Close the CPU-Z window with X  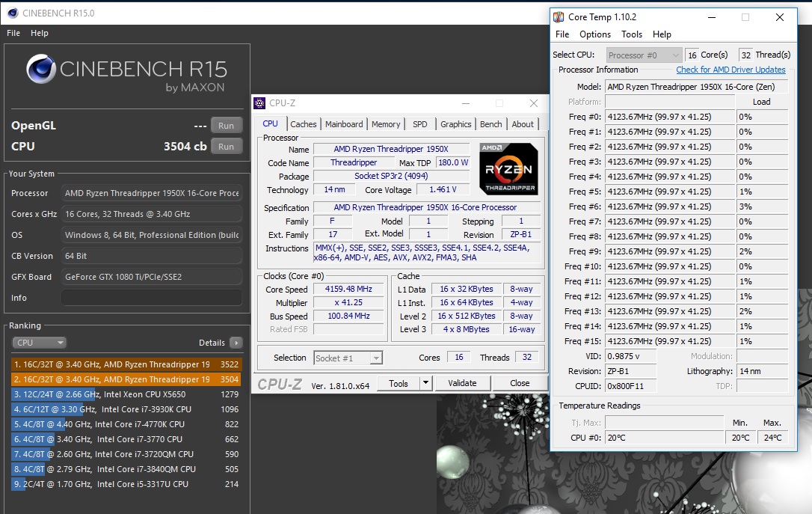(533, 104)
